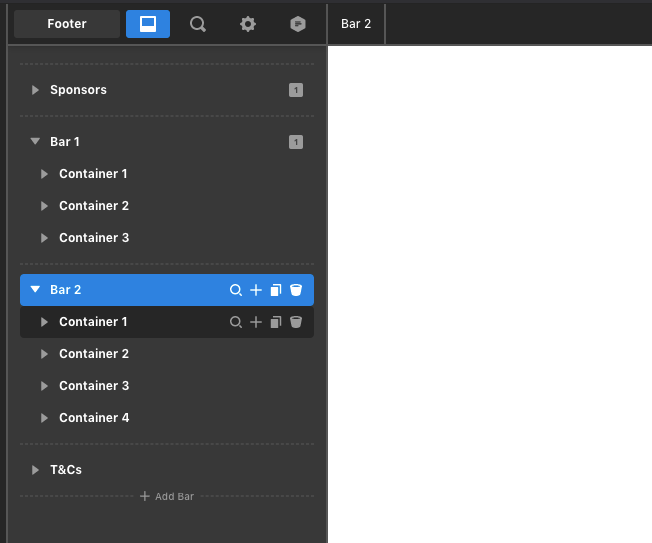Select the Bar 1 row label
Screen dimensions: 652x543
(x=64, y=142)
